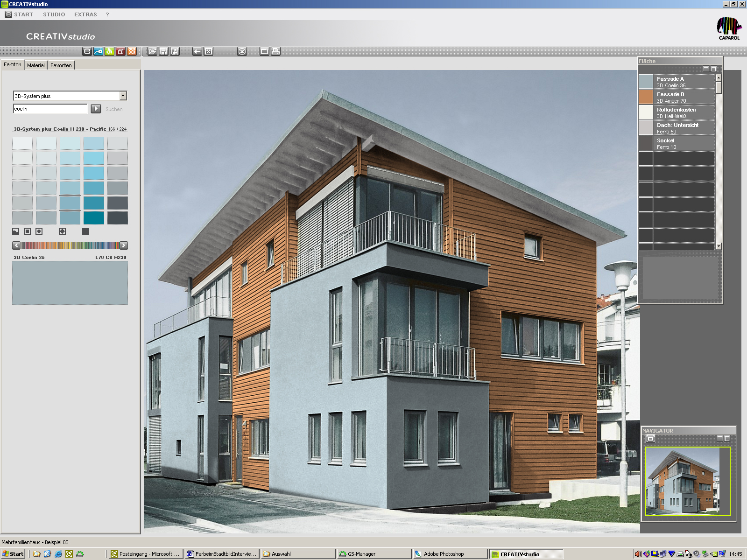
Task: Click the solid dark square icon under the swatches
Action: (x=85, y=231)
